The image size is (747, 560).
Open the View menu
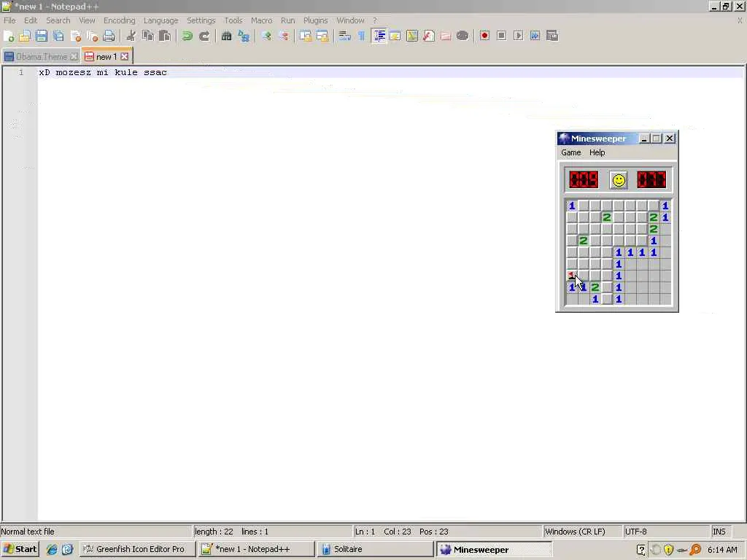(x=87, y=20)
